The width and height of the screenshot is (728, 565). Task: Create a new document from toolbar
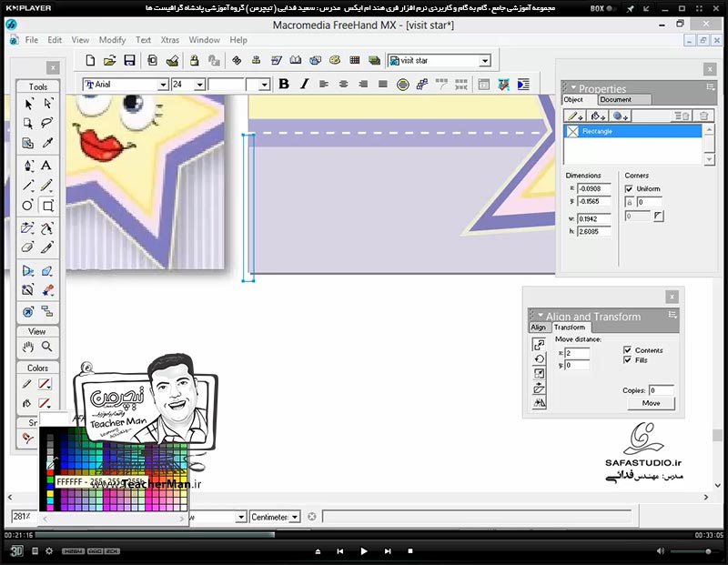tap(90, 60)
